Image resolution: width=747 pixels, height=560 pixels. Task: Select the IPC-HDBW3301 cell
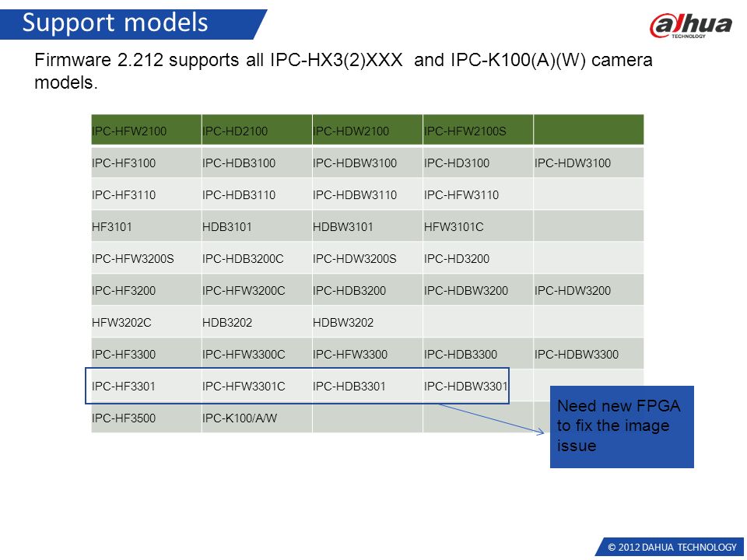click(x=478, y=387)
